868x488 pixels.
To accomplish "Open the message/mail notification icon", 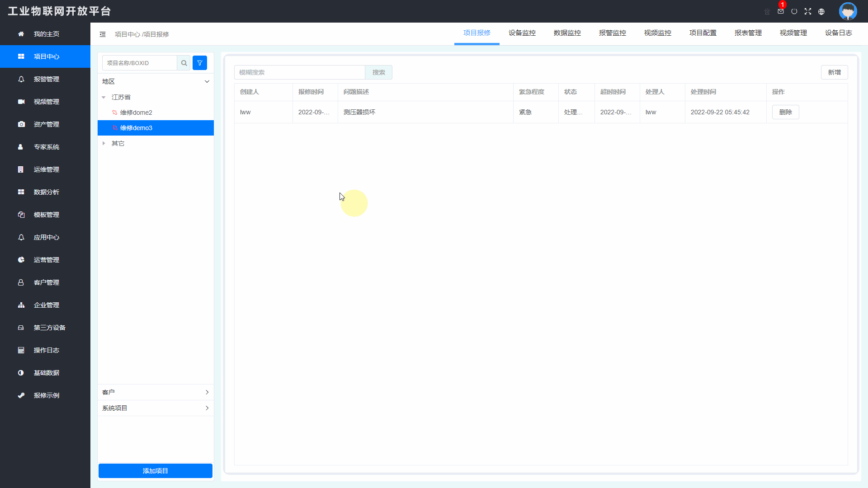I will click(x=780, y=11).
